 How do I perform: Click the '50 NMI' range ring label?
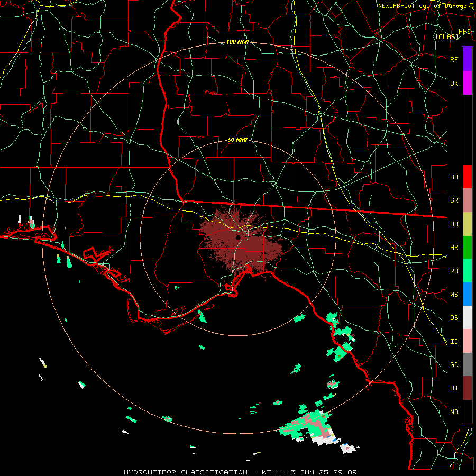tap(237, 140)
